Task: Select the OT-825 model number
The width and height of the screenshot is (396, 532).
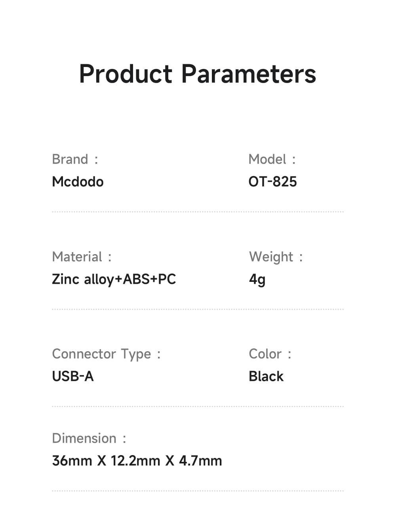Action: coord(272,182)
